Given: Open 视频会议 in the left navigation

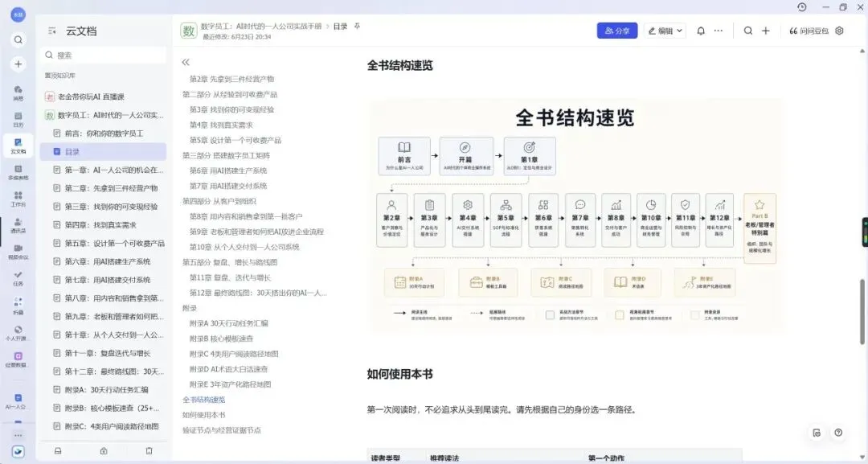Looking at the screenshot, I should pos(18,252).
